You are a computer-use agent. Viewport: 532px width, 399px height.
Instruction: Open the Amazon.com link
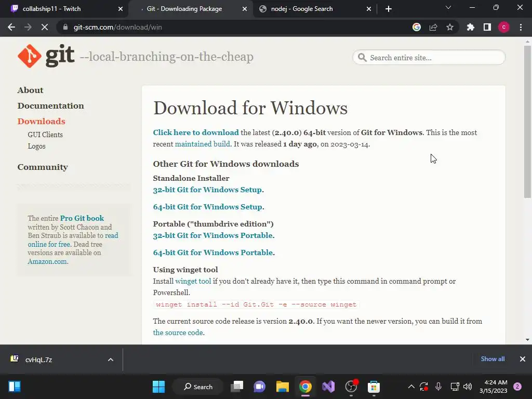point(47,262)
